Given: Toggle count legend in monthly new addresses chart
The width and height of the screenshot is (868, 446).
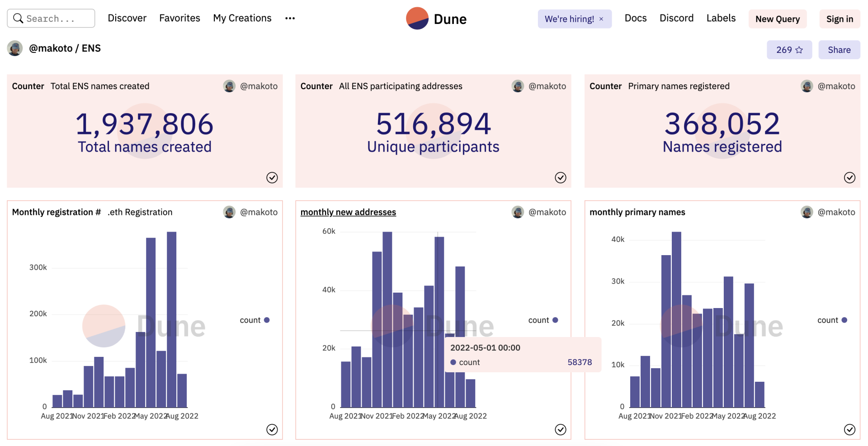Looking at the screenshot, I should [x=543, y=320].
